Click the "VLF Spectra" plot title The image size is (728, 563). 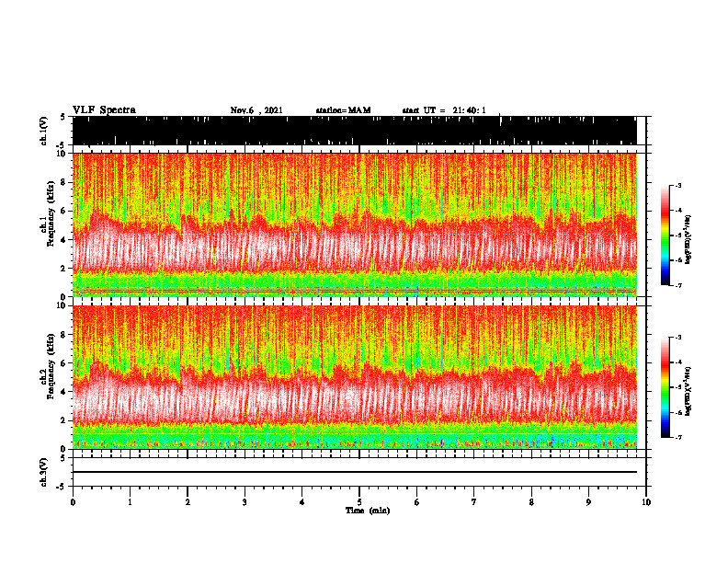(x=104, y=110)
